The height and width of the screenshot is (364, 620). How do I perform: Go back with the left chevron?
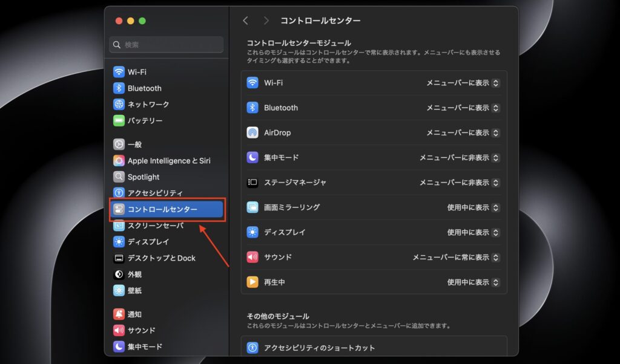pyautogui.click(x=246, y=21)
